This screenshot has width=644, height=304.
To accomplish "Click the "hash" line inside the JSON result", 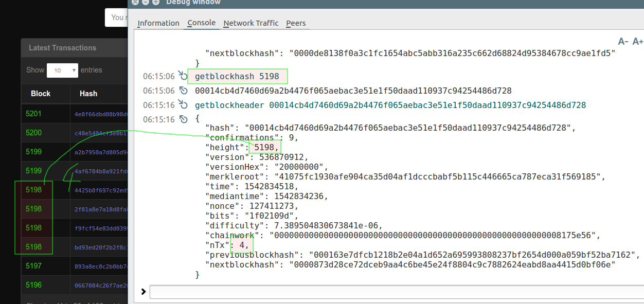I will 391,128.
